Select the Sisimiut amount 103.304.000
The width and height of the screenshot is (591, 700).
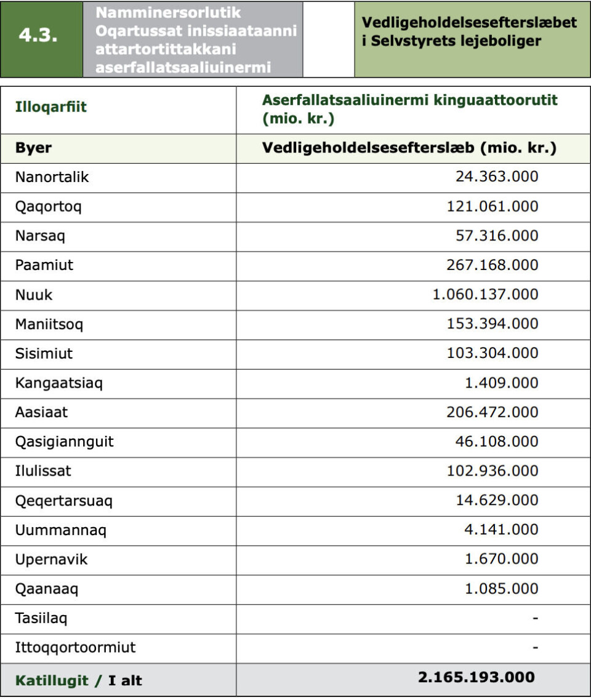click(x=492, y=353)
